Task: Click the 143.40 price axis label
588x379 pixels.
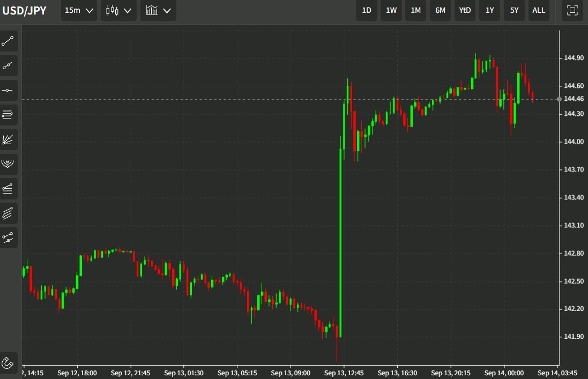Action: click(x=574, y=197)
